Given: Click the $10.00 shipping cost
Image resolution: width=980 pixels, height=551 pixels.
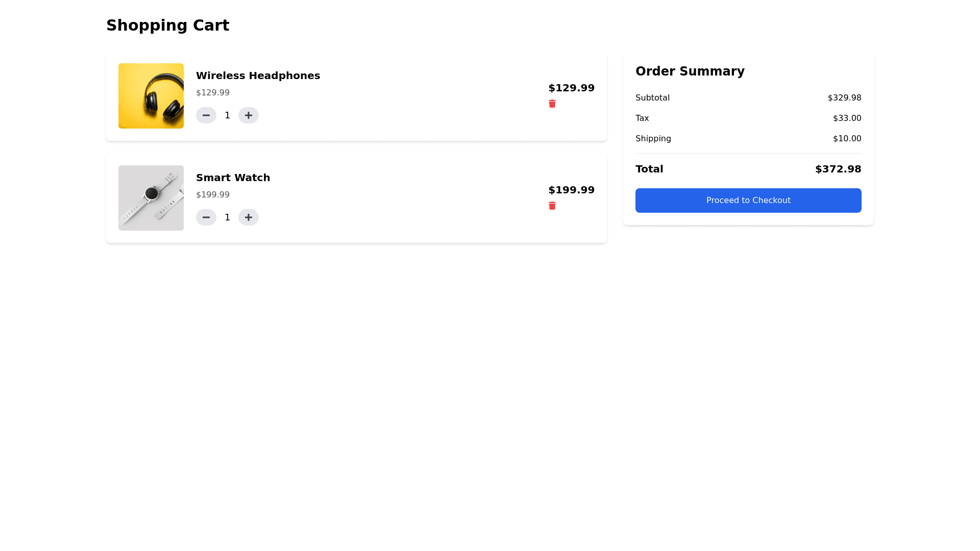Looking at the screenshot, I should point(847,139).
